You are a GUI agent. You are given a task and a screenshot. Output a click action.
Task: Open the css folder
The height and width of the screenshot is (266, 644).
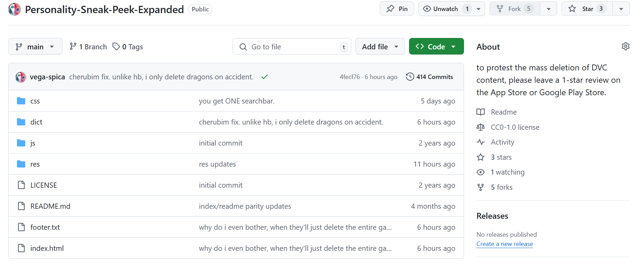pos(35,101)
